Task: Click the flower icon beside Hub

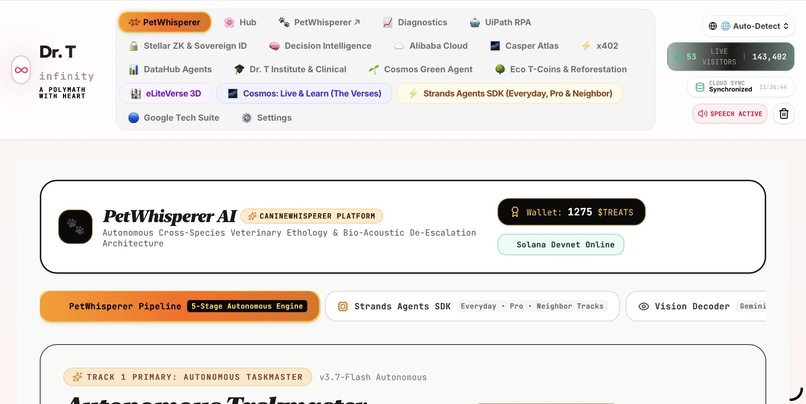Action: point(229,22)
